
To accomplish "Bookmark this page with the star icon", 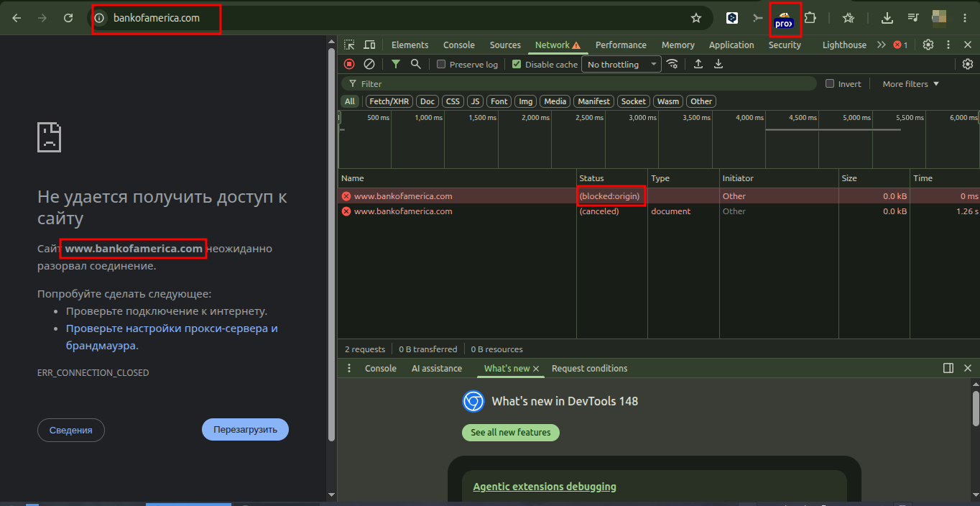I will (x=695, y=18).
